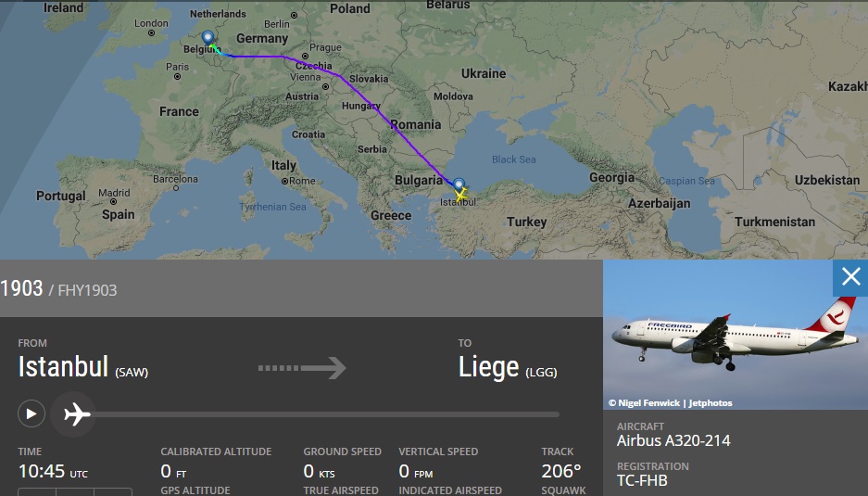
Task: Click the Liege (LGG) destination airport
Action: (508, 368)
